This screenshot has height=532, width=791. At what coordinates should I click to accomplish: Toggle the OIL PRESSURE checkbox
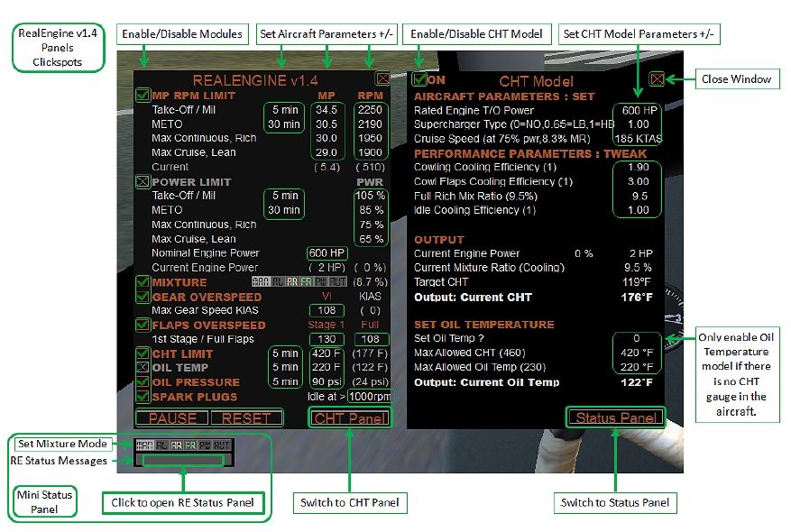click(x=143, y=381)
